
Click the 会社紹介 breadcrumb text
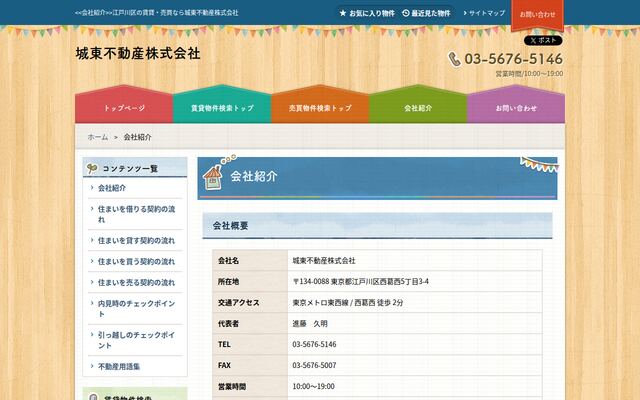pyautogui.click(x=138, y=137)
